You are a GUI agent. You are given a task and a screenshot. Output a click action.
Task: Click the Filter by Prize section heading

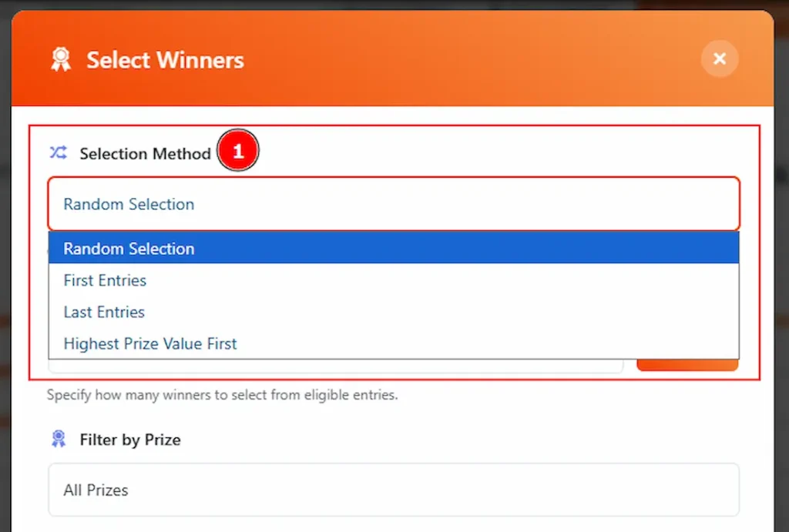[x=130, y=439]
